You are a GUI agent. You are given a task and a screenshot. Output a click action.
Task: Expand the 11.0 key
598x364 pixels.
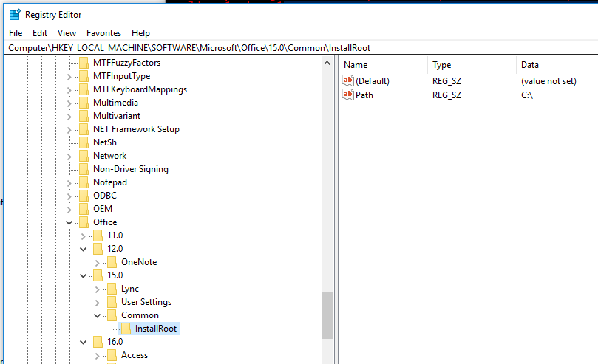83,236
